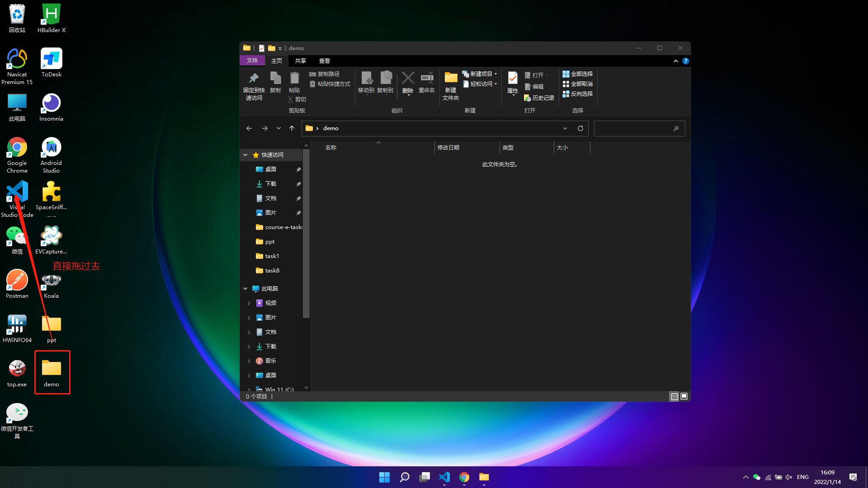Open the 查看 (View) ribbon tab
The height and width of the screenshot is (488, 868).
pos(325,61)
